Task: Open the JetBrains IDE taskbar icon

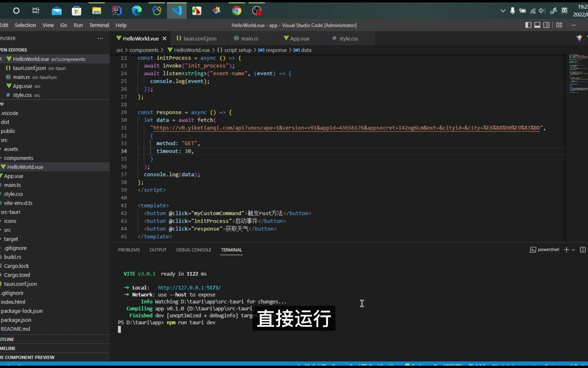Action: pyautogui.click(x=117, y=11)
